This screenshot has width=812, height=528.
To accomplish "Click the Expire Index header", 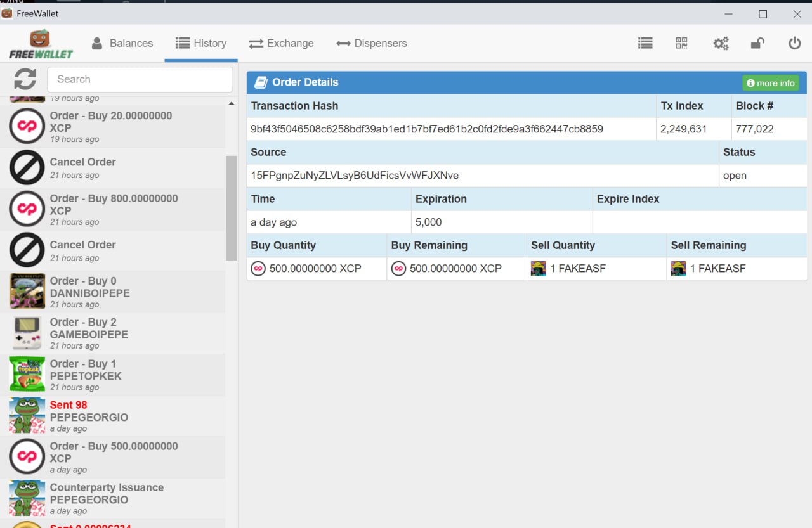I will (628, 199).
